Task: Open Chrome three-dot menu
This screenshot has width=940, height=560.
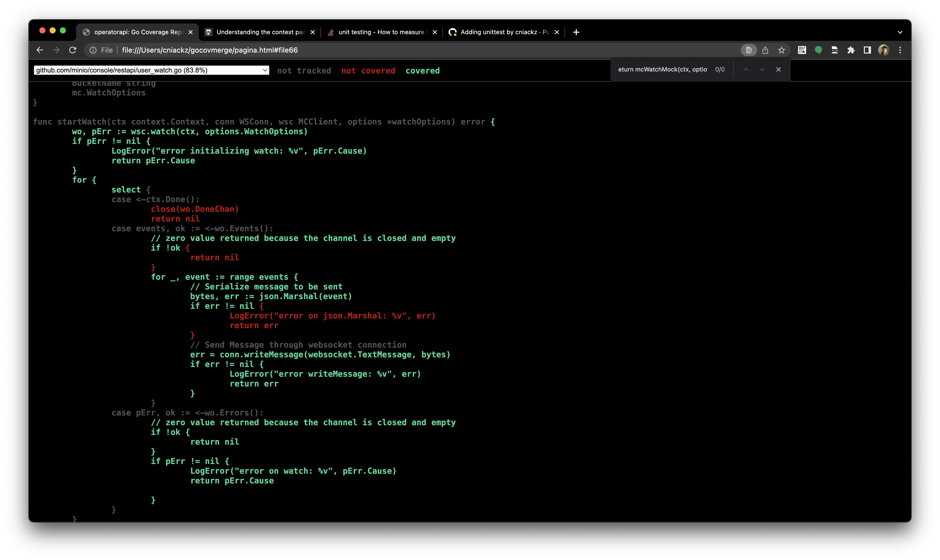Action: [x=900, y=50]
